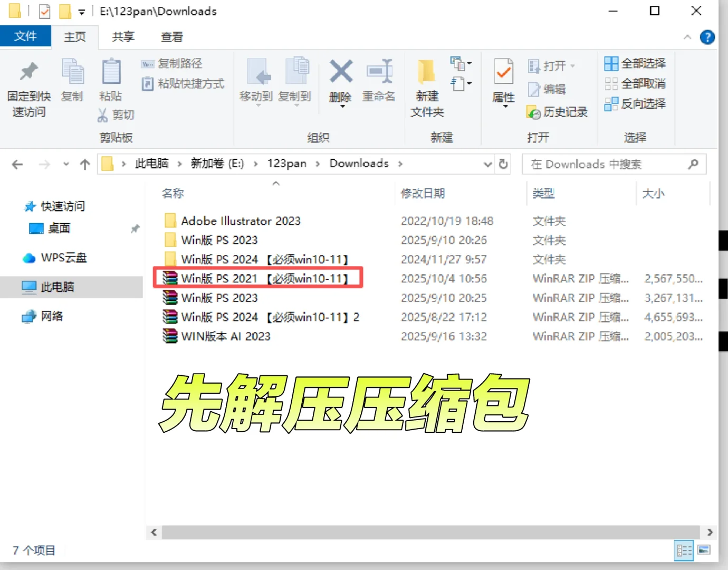Viewport: 728px width, 570px height.
Task: Switch to the 查看 (View) tab
Action: click(172, 36)
